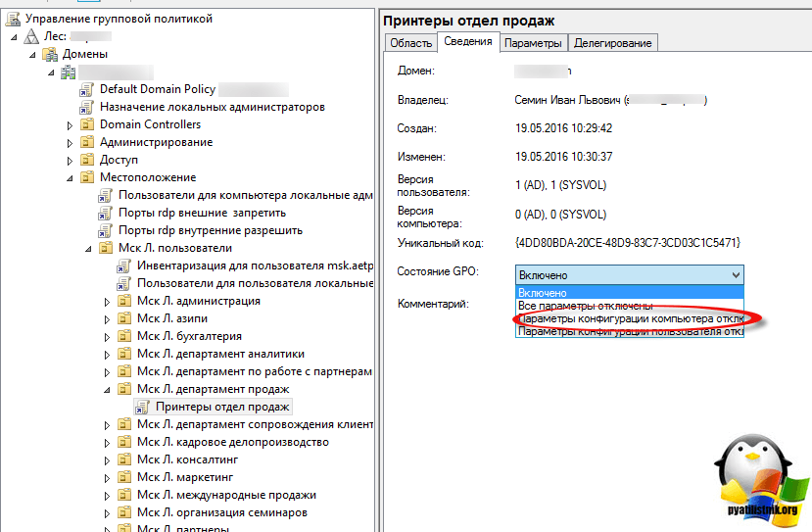Choose Параметры конфигурации компьютера отключены option
This screenshot has width=812, height=532.
click(x=629, y=318)
